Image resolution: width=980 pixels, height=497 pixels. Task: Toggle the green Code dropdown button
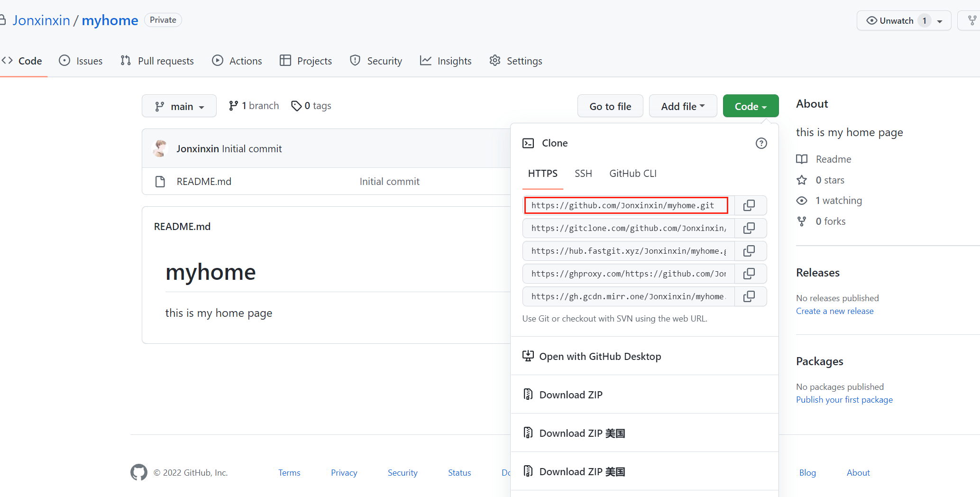coord(750,106)
